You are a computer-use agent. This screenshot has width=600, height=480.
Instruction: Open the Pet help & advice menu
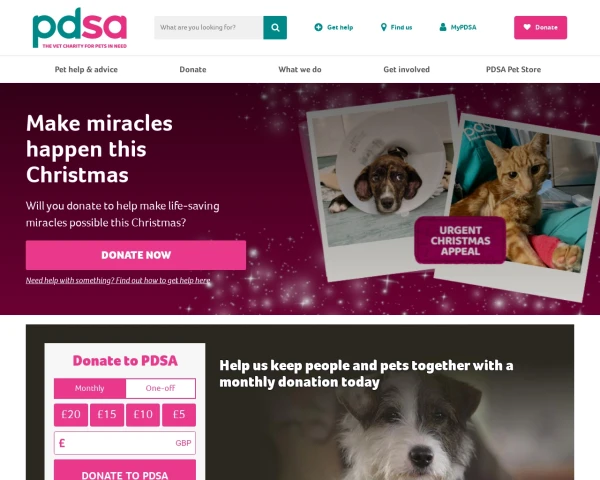coord(86,69)
